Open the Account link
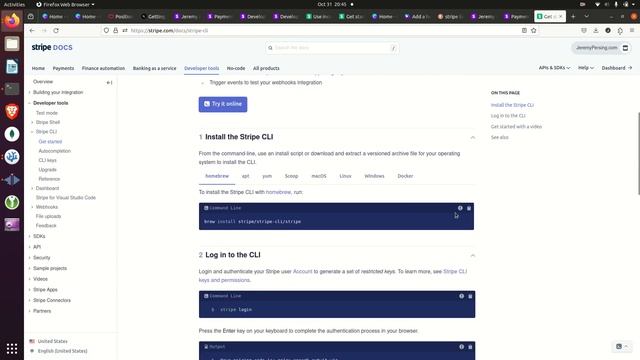The image size is (640, 360). [302, 271]
